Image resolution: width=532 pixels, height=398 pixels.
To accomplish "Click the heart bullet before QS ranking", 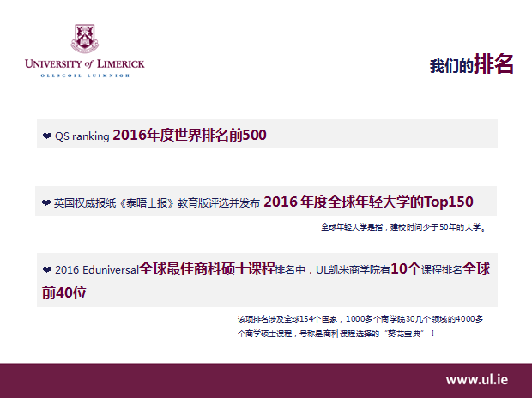I will click(x=46, y=136).
